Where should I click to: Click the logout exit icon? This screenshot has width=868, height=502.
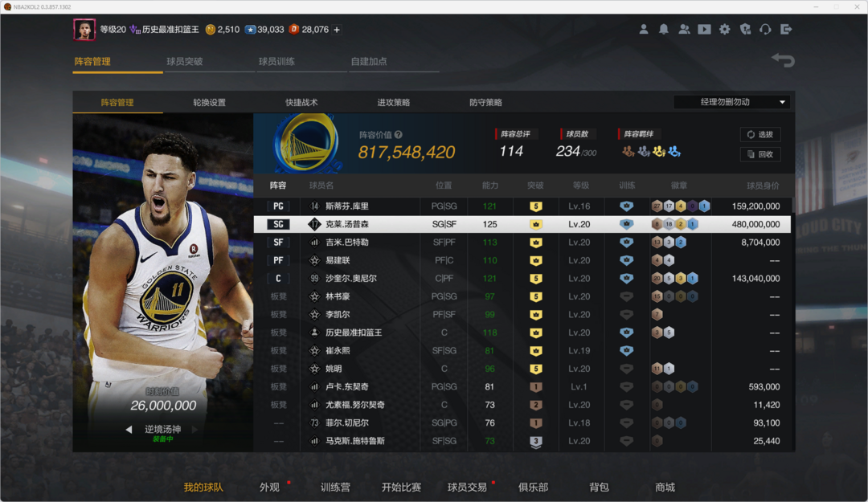coord(786,29)
